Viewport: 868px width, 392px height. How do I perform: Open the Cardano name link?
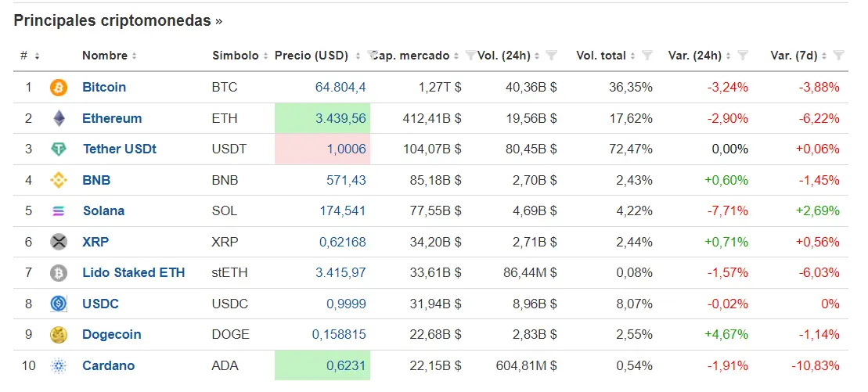109,365
